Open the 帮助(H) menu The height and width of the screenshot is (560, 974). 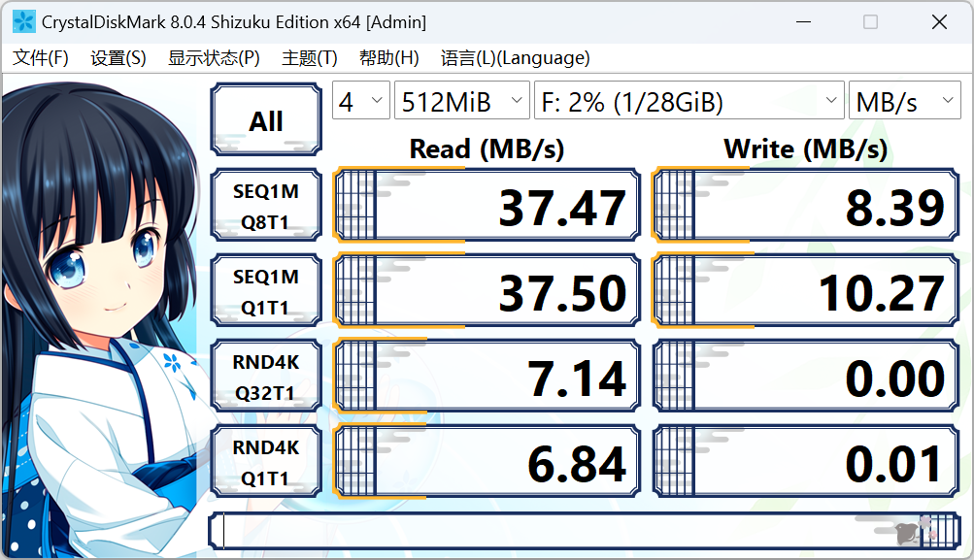388,57
